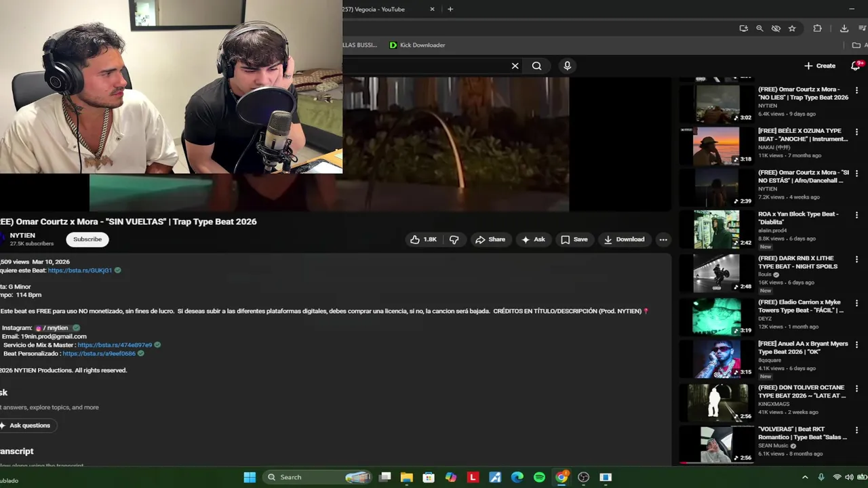Open SI NO ESTÁS beat video title
This screenshot has height=488, width=868.
804,176
